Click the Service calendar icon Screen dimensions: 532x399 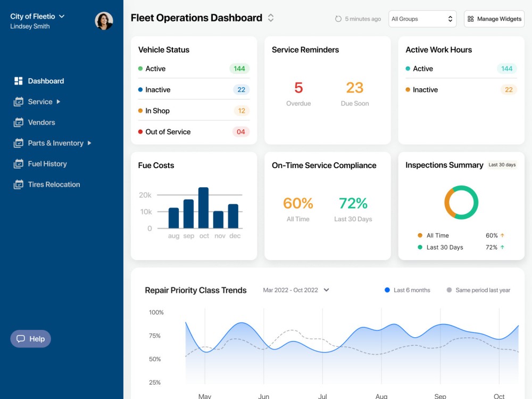(x=18, y=102)
